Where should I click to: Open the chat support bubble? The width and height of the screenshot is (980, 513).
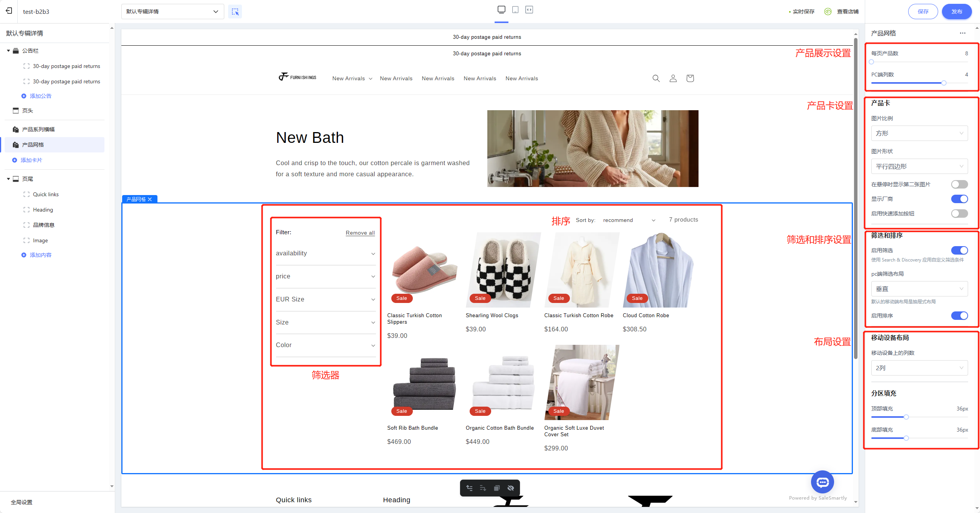(x=822, y=482)
